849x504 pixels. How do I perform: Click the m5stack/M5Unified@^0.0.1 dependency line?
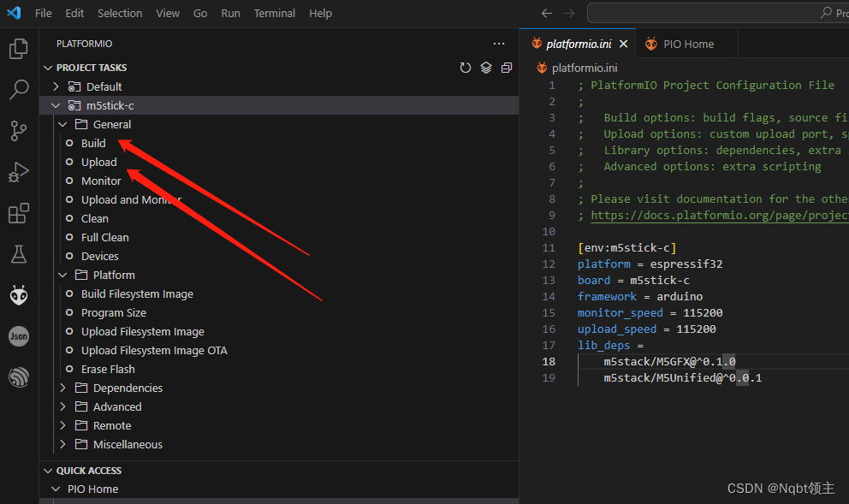(x=682, y=378)
